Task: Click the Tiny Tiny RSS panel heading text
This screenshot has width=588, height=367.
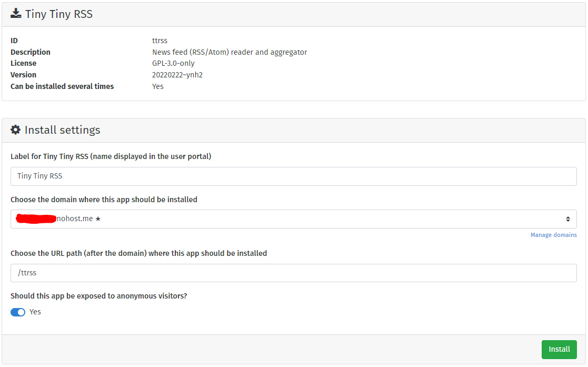Action: pos(59,14)
